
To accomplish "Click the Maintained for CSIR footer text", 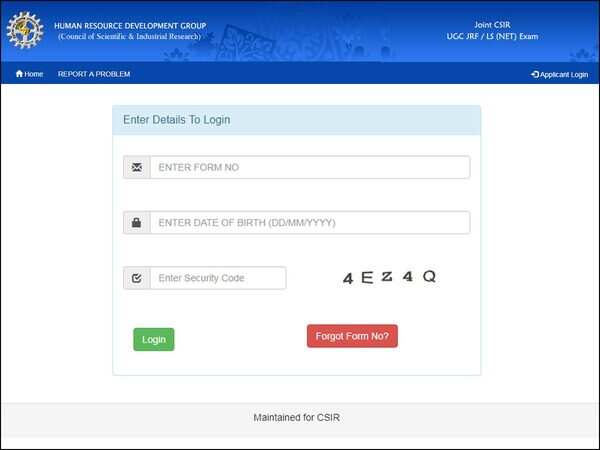I will 297,417.
